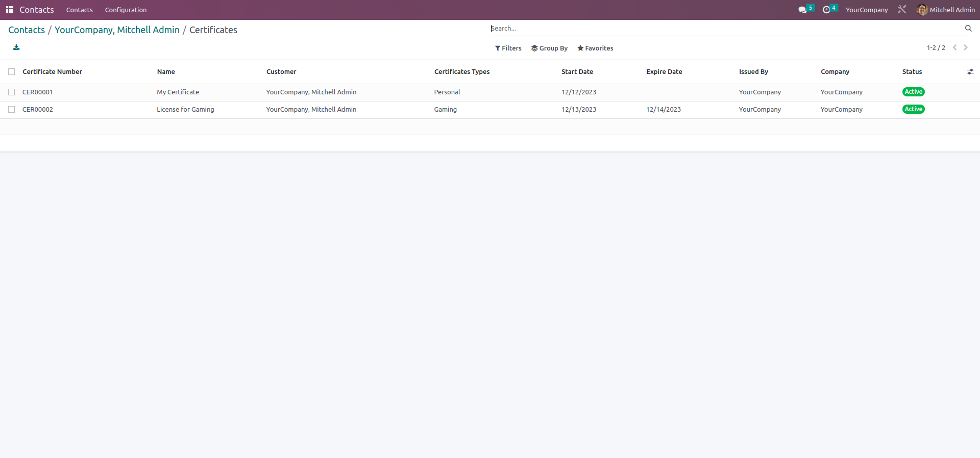Tick the checkbox for CER00001

click(12, 92)
